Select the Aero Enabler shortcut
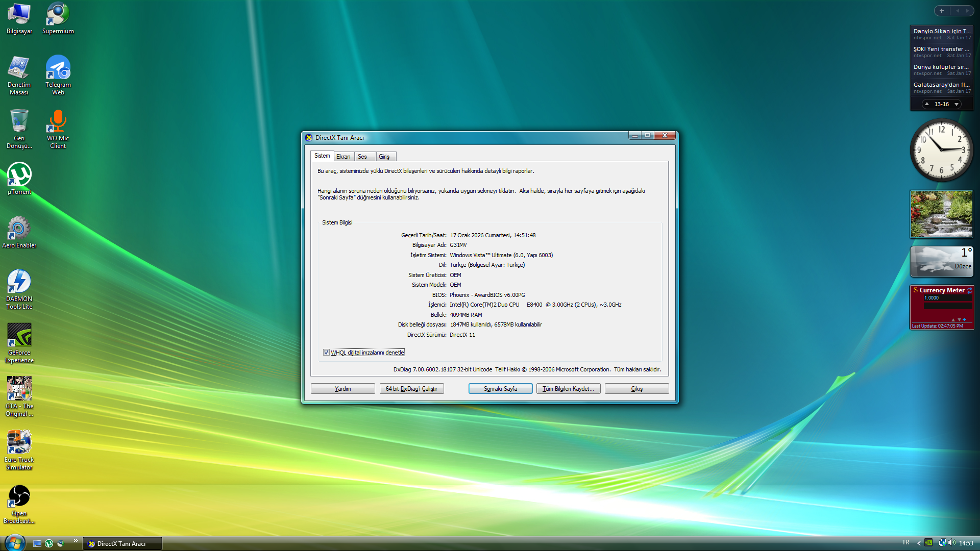This screenshot has width=980, height=551. 19,232
